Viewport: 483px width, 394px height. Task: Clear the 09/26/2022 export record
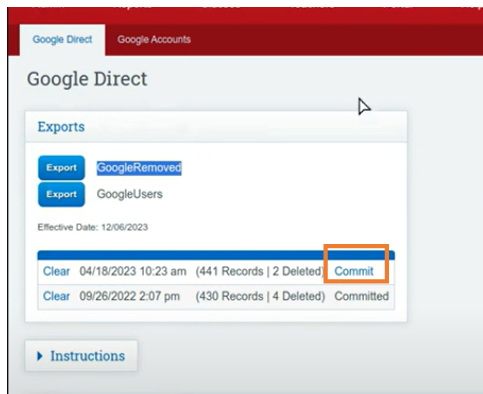56,296
